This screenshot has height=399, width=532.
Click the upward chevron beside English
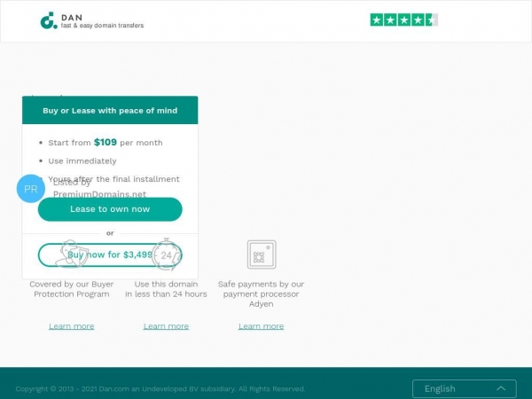[501, 388]
